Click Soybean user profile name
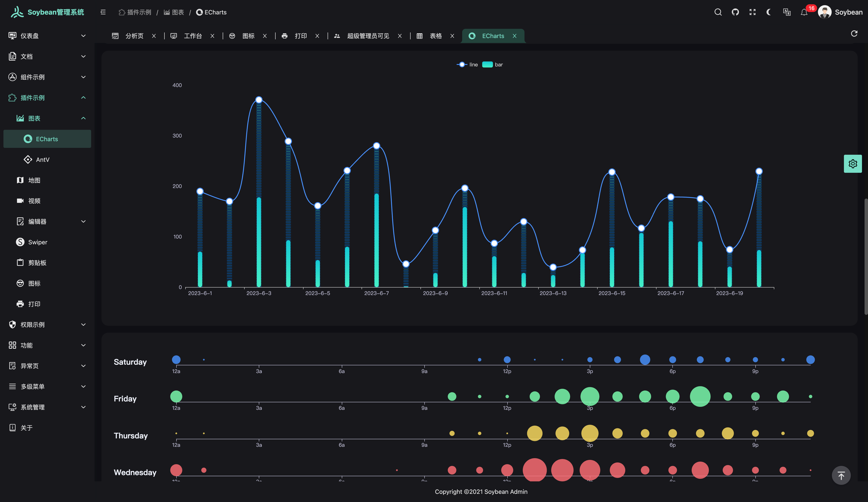 tap(848, 12)
